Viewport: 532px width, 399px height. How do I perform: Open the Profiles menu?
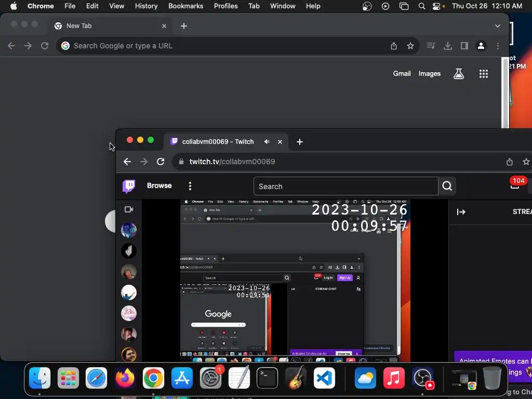(x=225, y=6)
